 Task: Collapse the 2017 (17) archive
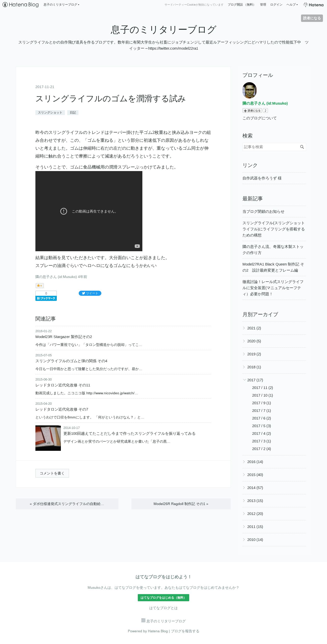coord(244,380)
